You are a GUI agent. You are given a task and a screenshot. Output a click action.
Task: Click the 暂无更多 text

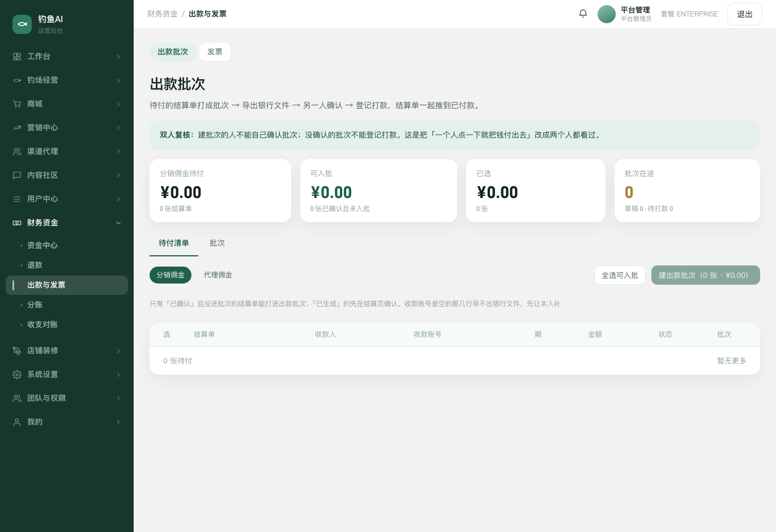coord(732,361)
